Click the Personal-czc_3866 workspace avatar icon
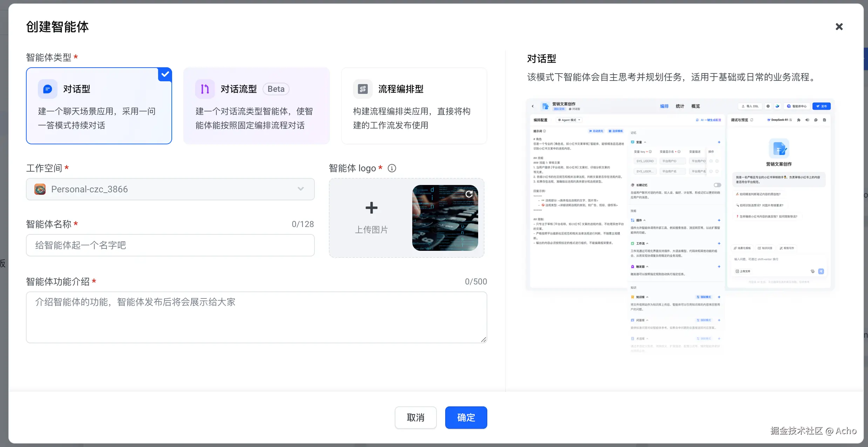The image size is (868, 447). (x=40, y=189)
